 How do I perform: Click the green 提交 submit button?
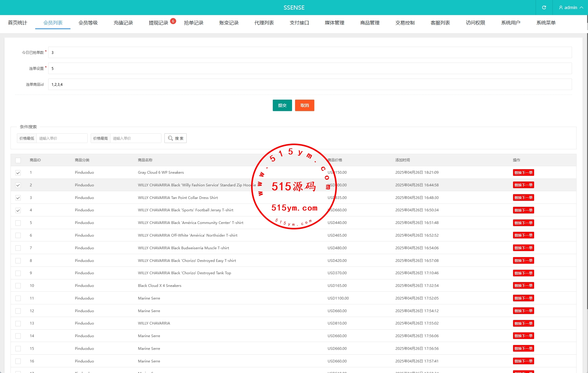pos(282,105)
